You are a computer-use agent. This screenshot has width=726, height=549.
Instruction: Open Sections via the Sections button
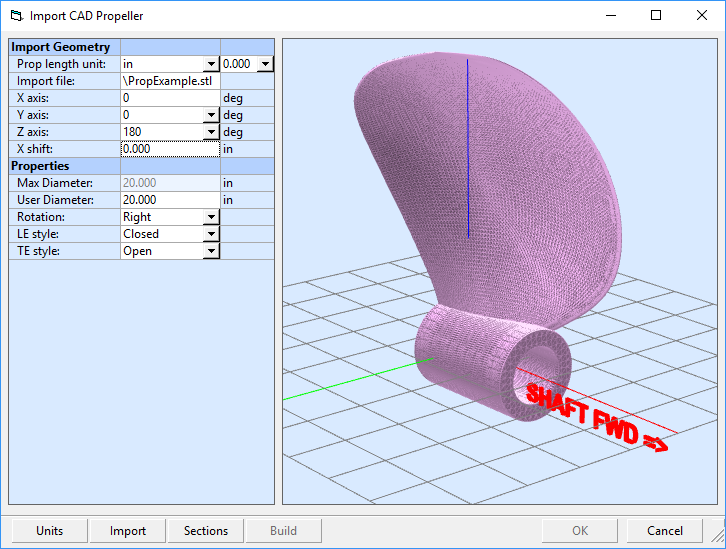coord(206,531)
